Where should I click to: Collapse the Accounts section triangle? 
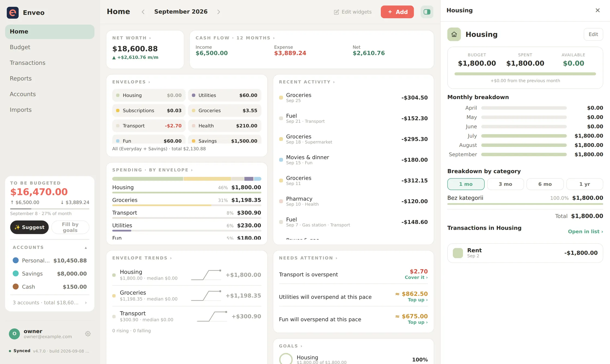pyautogui.click(x=86, y=248)
